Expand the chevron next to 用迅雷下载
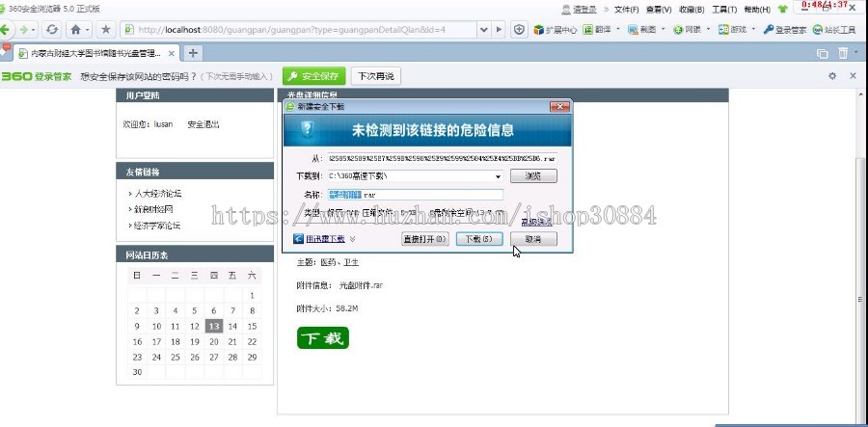 click(x=352, y=239)
